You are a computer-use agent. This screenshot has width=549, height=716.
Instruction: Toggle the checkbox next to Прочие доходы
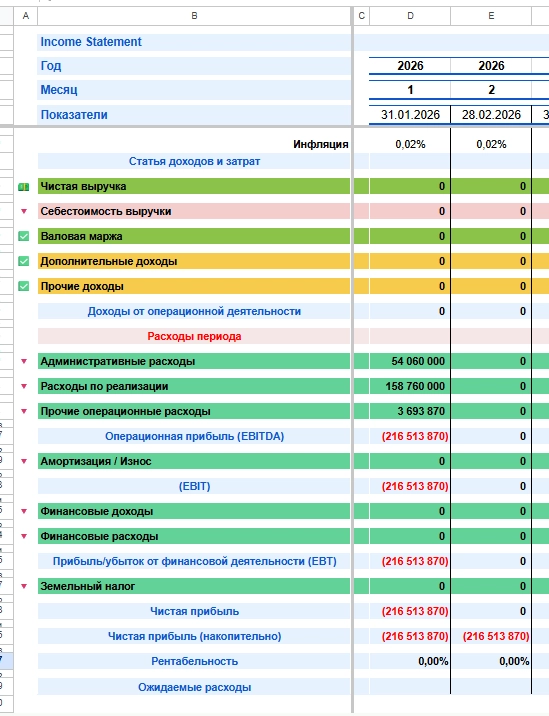pyautogui.click(x=23, y=286)
